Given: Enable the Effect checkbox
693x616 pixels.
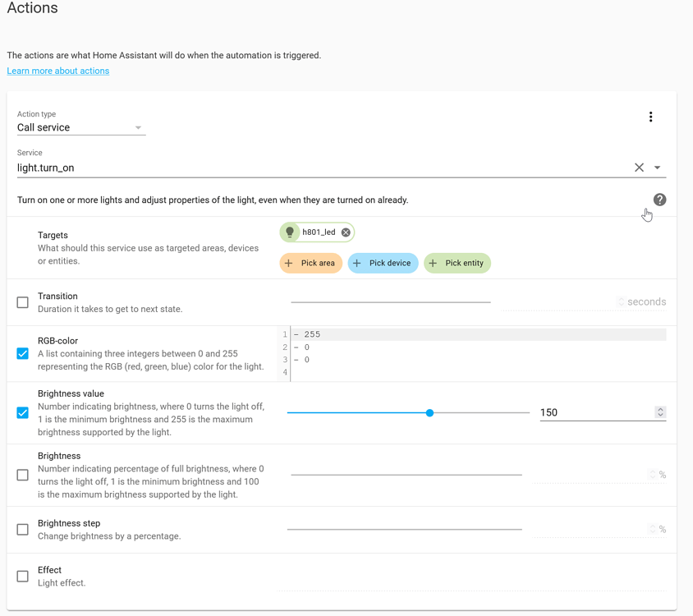Looking at the screenshot, I should pos(22,577).
